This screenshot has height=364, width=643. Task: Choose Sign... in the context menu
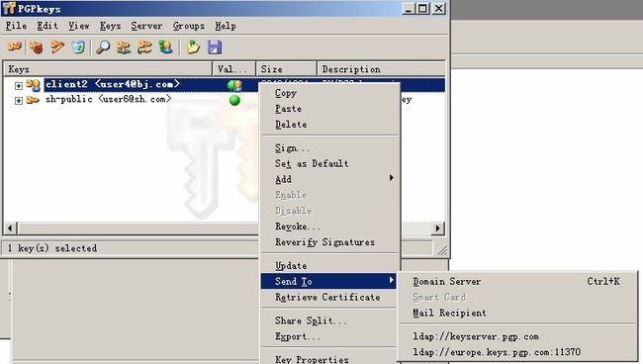pos(328,148)
